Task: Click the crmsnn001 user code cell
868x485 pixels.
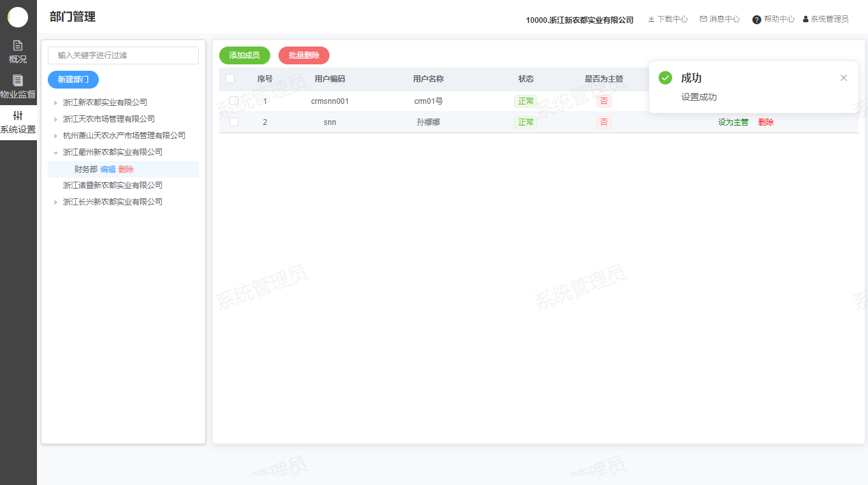Action: point(330,101)
